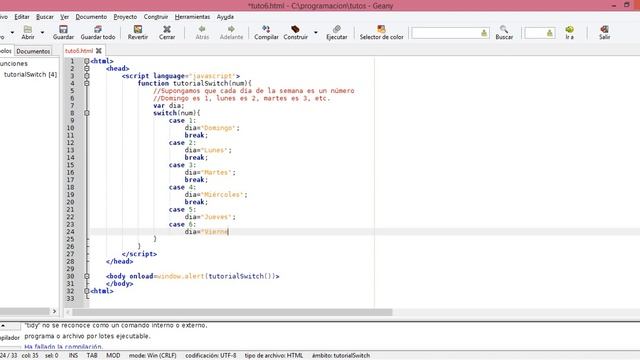Open the Abrir recent files dropdown arrow
Image resolution: width=640 pixels, height=360 pixels.
pos(42,32)
